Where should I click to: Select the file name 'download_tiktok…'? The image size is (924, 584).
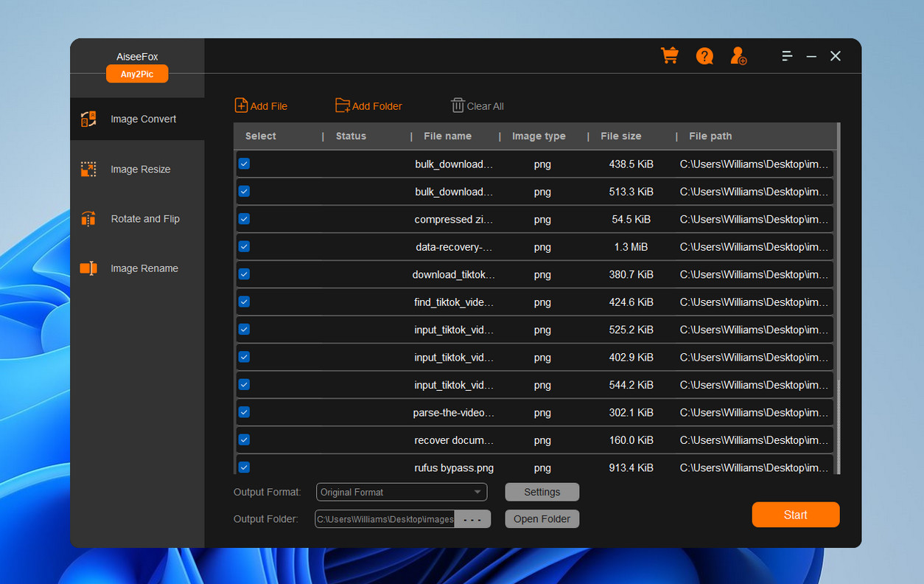[x=454, y=274]
